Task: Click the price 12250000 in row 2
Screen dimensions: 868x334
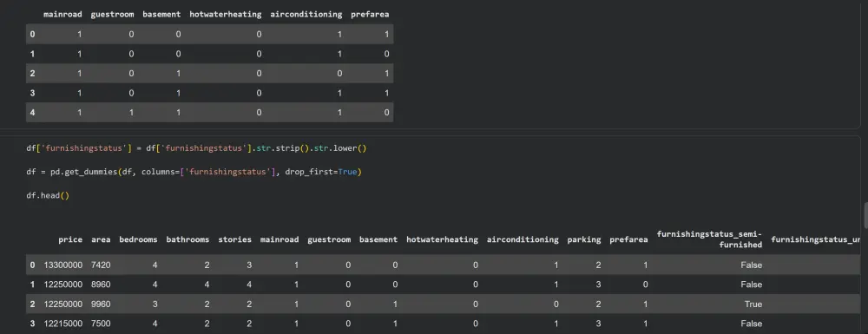Action: click(63, 305)
